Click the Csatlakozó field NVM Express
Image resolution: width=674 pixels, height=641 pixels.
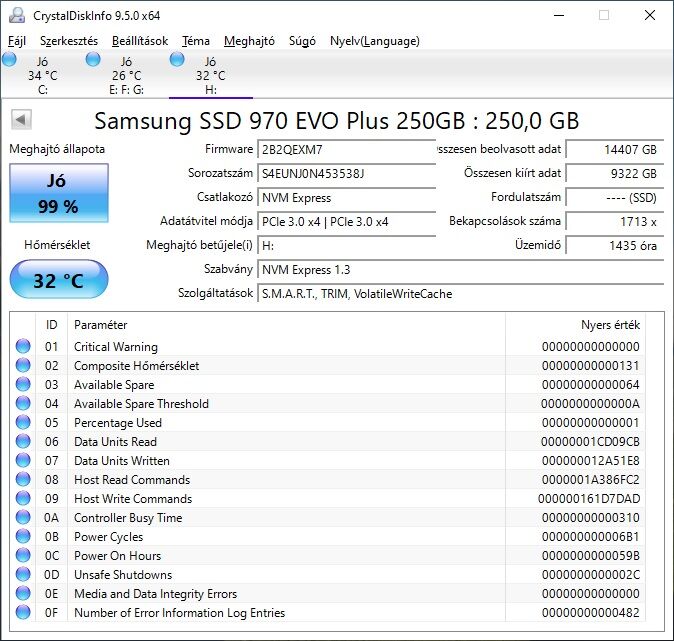coord(346,198)
